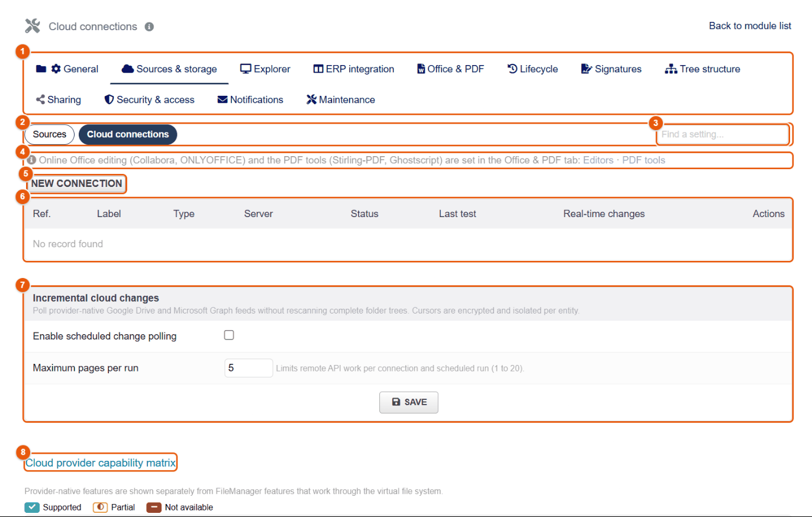This screenshot has width=812, height=517.
Task: Click the columns icon for ERP integration
Action: pos(318,69)
